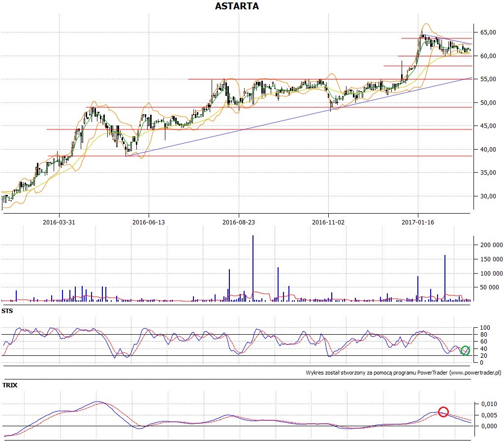Select the 30,00 price axis label
Image resolution: width=504 pixels, height=441 pixels.
[488, 196]
